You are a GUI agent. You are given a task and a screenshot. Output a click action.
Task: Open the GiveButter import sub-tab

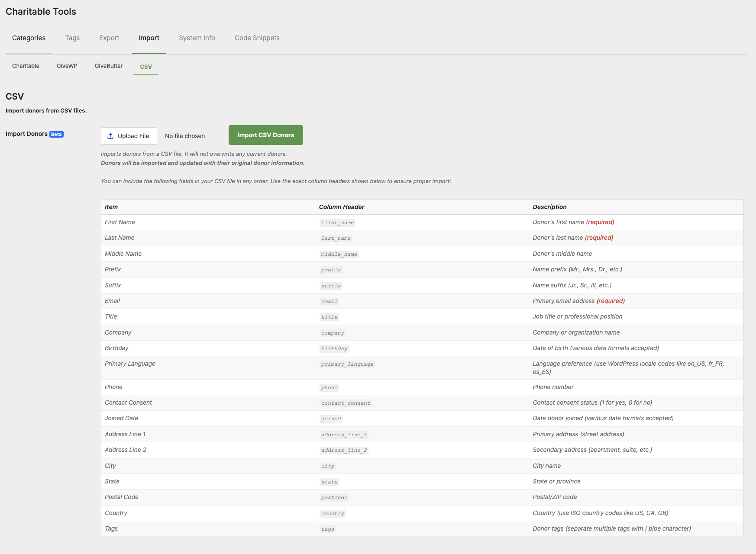[109, 66]
